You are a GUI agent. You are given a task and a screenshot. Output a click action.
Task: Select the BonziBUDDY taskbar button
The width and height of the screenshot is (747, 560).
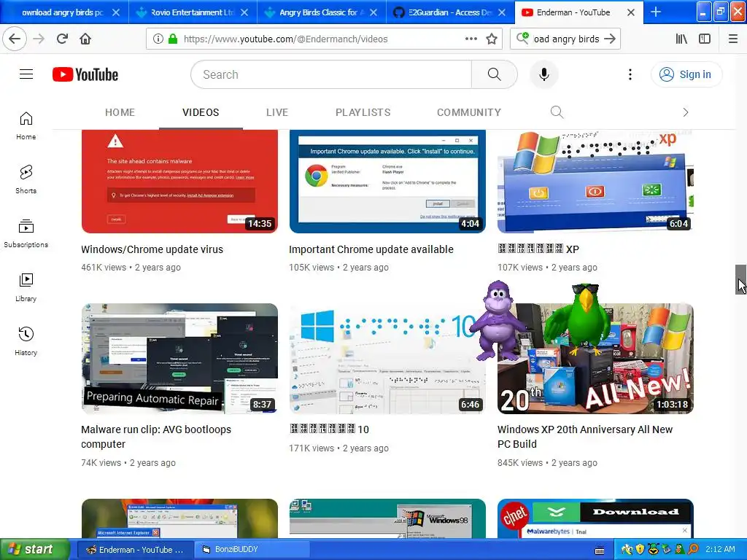pyautogui.click(x=250, y=550)
